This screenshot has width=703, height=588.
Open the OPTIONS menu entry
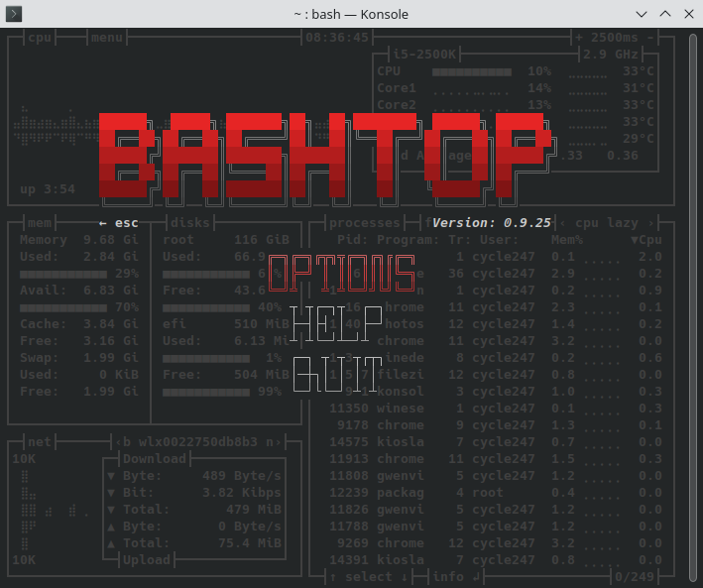(x=342, y=273)
